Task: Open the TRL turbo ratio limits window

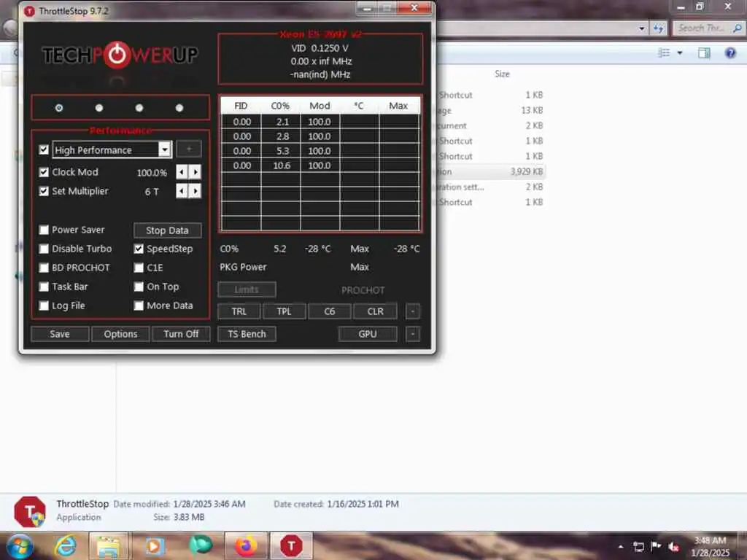Action: [239, 311]
